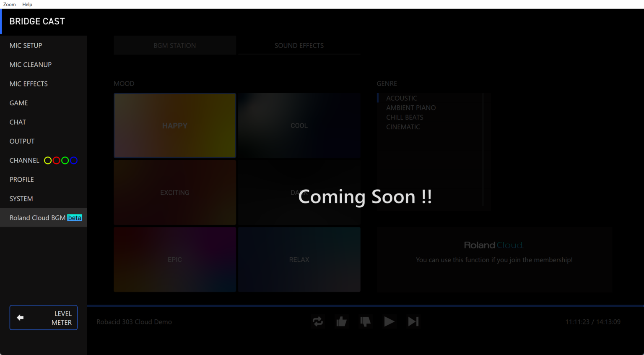The height and width of the screenshot is (355, 644).
Task: Click the green channel circle indicator
Action: 65,161
